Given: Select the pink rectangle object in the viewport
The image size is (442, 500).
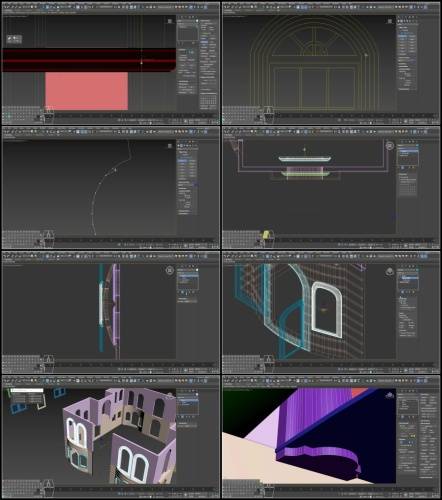Looking at the screenshot, I should (x=86, y=91).
